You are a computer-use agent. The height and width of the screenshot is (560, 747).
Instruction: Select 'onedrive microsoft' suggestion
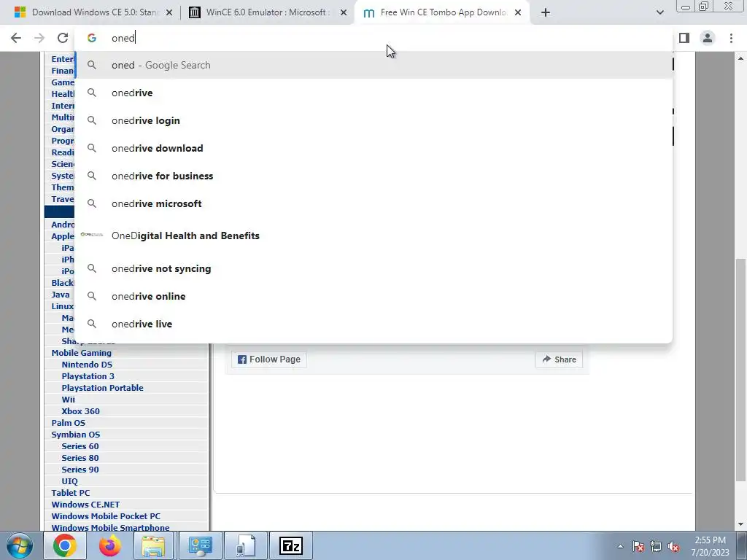coord(374,203)
